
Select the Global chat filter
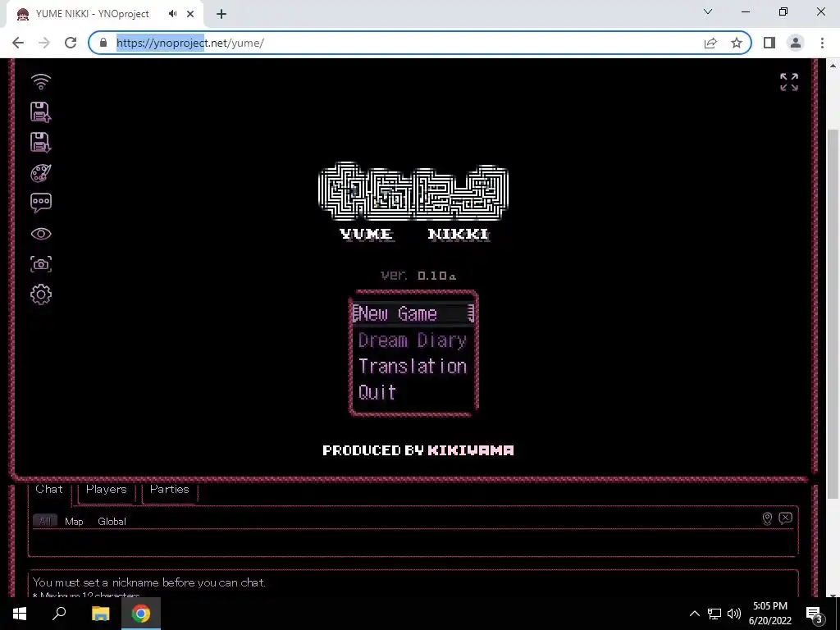(112, 521)
